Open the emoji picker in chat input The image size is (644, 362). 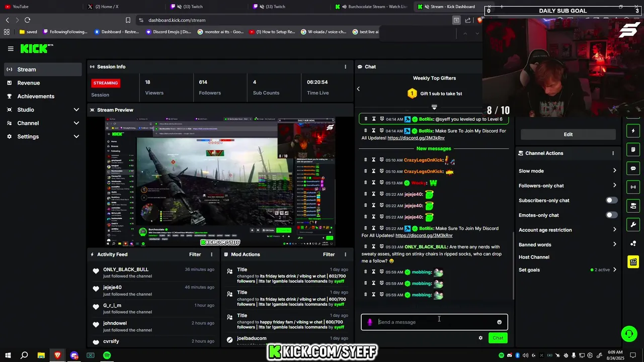pos(499,322)
